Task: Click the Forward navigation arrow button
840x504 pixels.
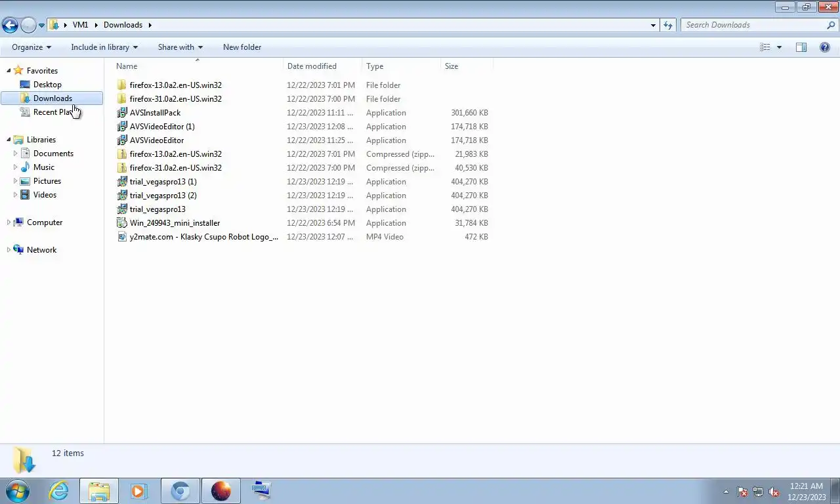Action: point(28,25)
